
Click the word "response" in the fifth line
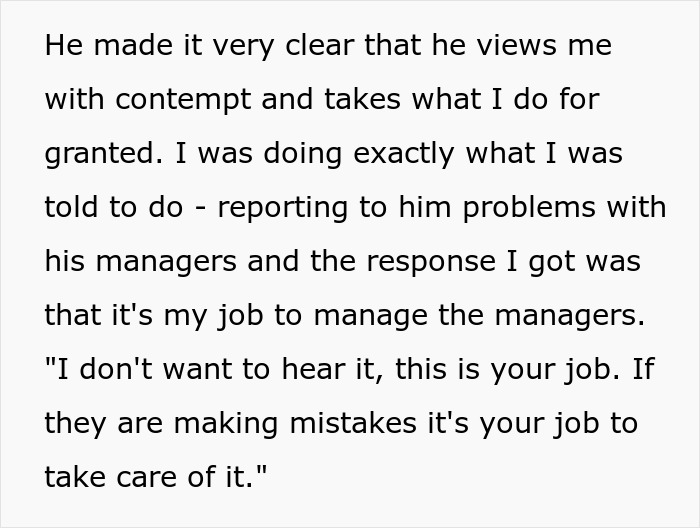coord(431,263)
